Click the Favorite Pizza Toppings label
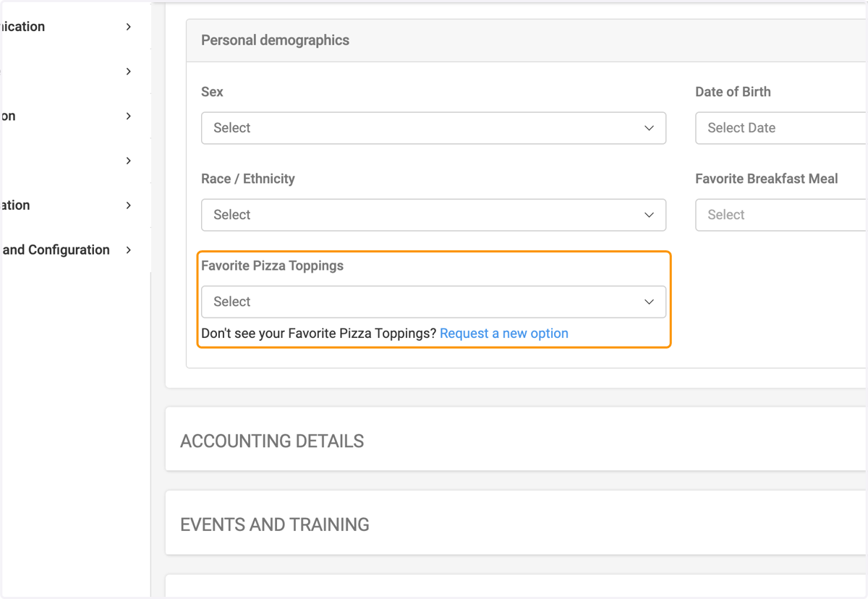Image resolution: width=868 pixels, height=599 pixels. tap(272, 265)
